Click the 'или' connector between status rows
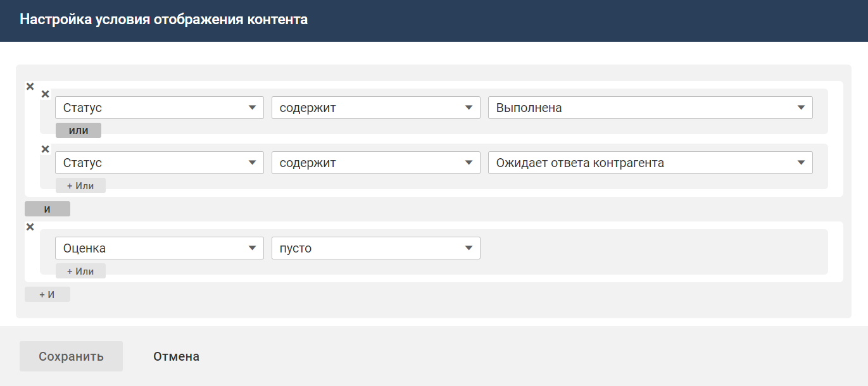Image resolution: width=868 pixels, height=386 pixels. click(79, 130)
